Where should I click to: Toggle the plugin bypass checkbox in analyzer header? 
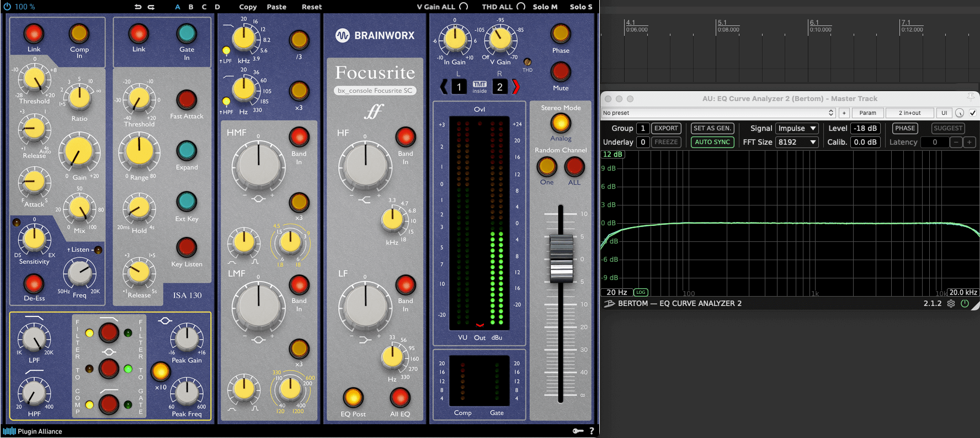pyautogui.click(x=973, y=113)
